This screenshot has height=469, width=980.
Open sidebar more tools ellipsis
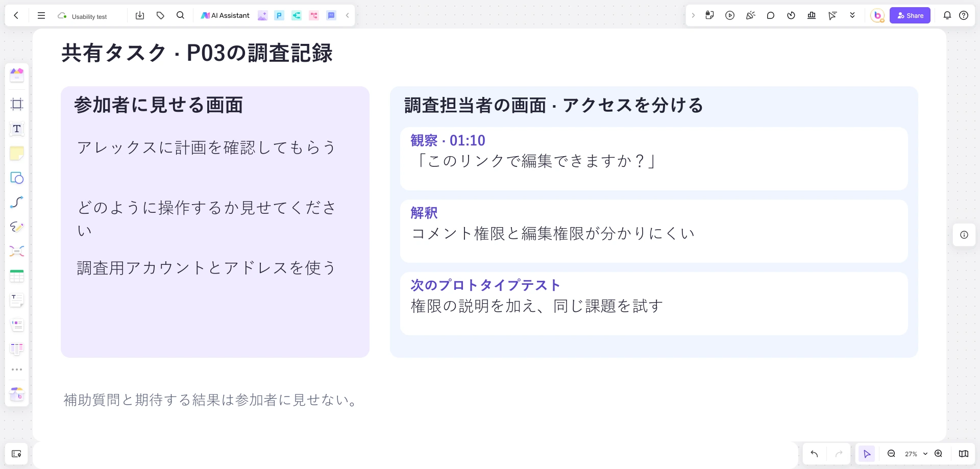(x=17, y=369)
